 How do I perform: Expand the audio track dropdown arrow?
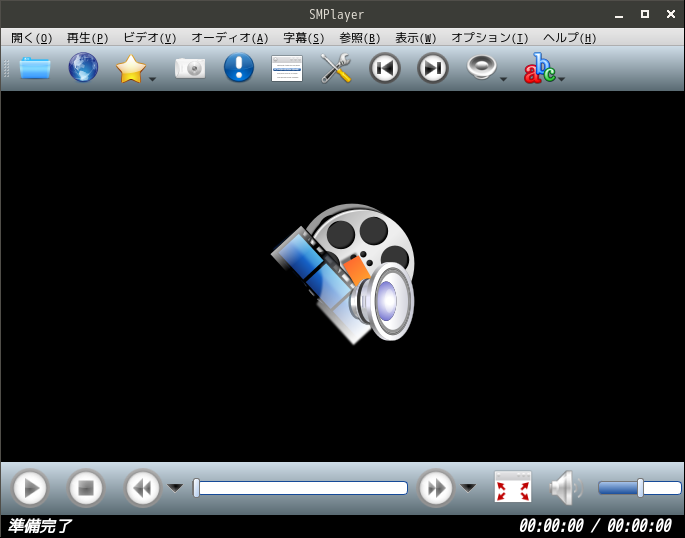(x=503, y=79)
